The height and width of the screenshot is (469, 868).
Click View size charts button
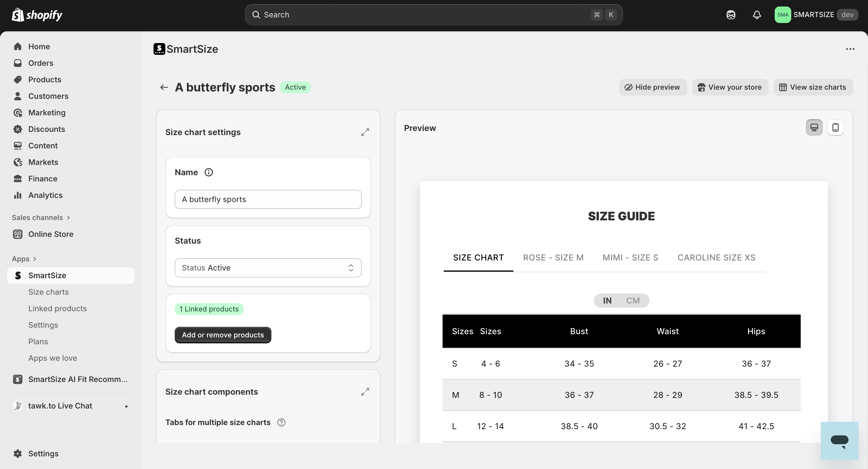tap(813, 87)
